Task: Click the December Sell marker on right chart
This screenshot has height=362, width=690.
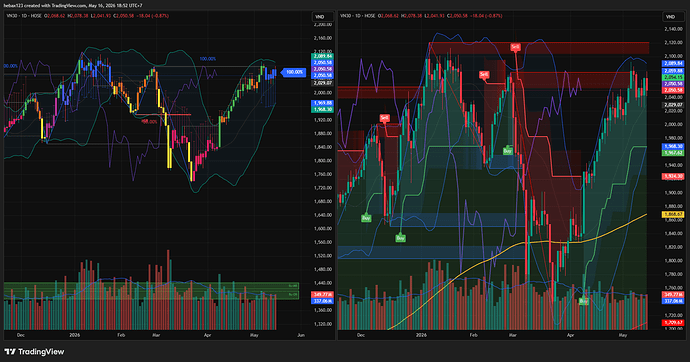Action: (384, 118)
